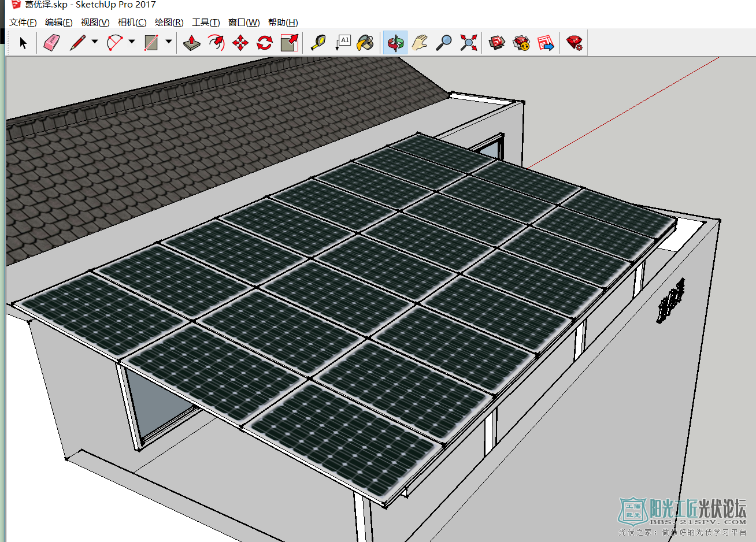
Task: Open the 工具(T) menu
Action: [206, 23]
